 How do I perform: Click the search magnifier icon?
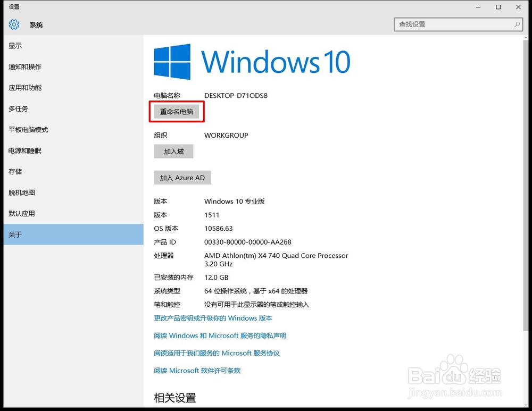point(517,24)
